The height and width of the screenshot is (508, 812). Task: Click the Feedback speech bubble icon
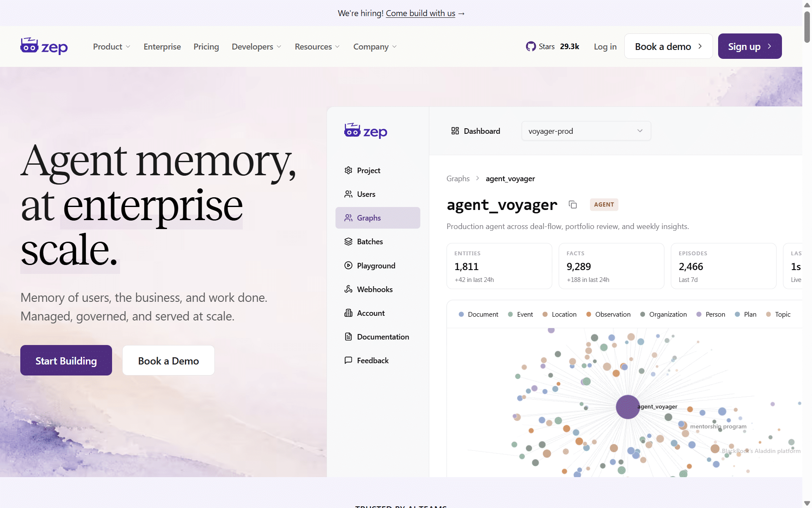pos(348,360)
